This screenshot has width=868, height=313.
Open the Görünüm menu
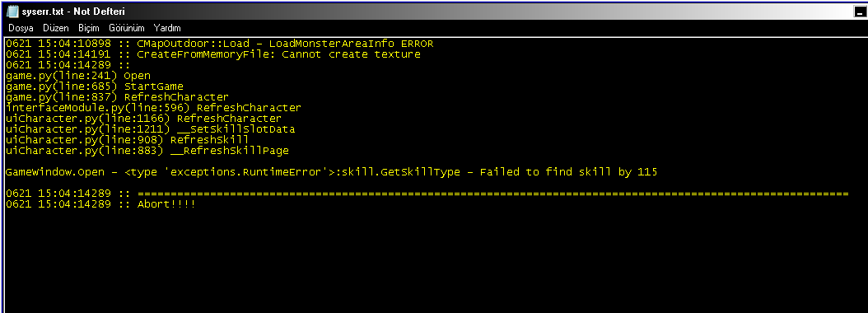127,28
